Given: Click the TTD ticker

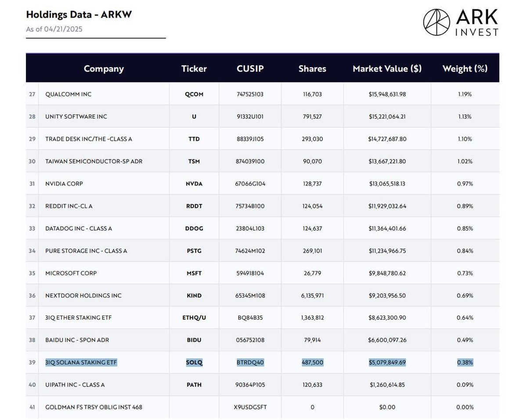Looking at the screenshot, I should pyautogui.click(x=194, y=139).
